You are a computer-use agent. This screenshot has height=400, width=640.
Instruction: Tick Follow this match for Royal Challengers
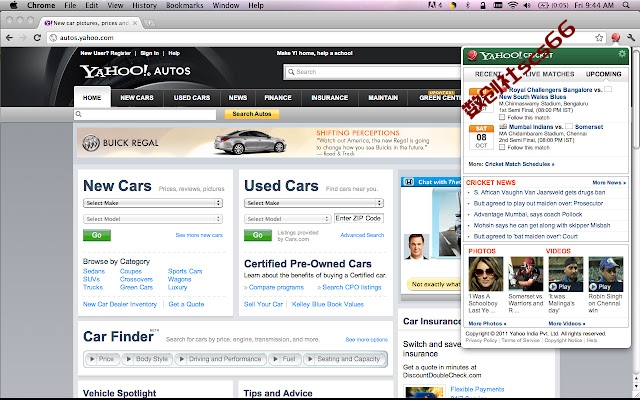[x=502, y=117]
